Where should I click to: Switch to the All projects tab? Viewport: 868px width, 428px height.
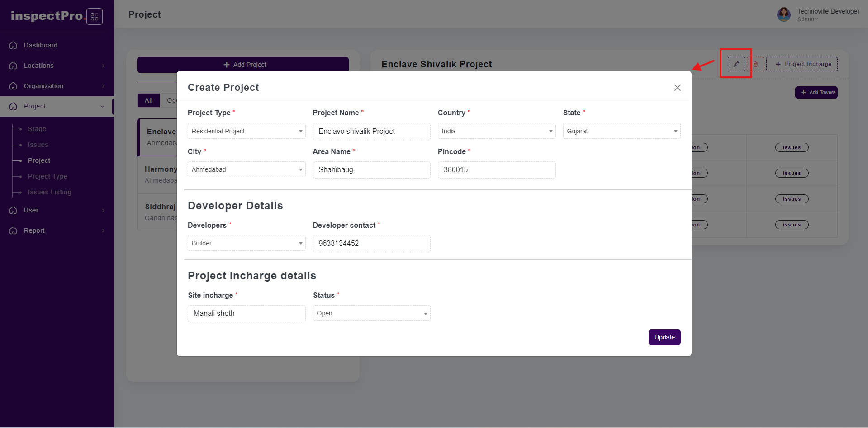coord(148,100)
